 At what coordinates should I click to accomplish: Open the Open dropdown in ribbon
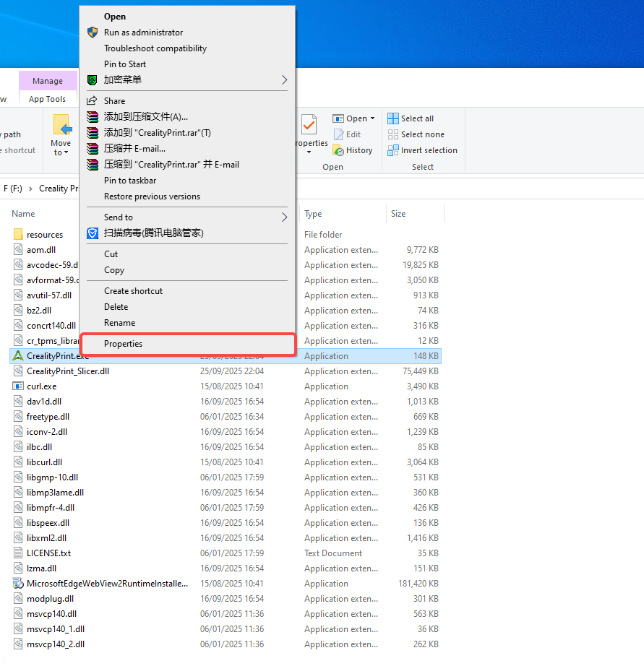click(x=372, y=118)
